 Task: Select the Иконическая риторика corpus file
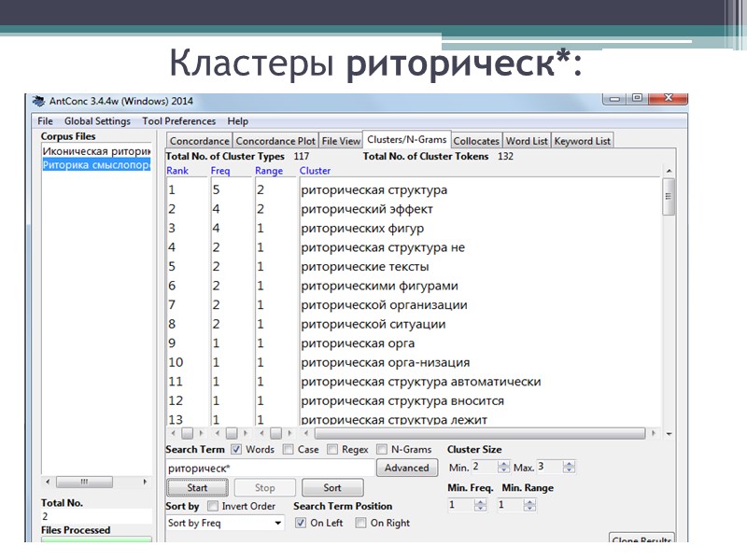[x=96, y=149]
